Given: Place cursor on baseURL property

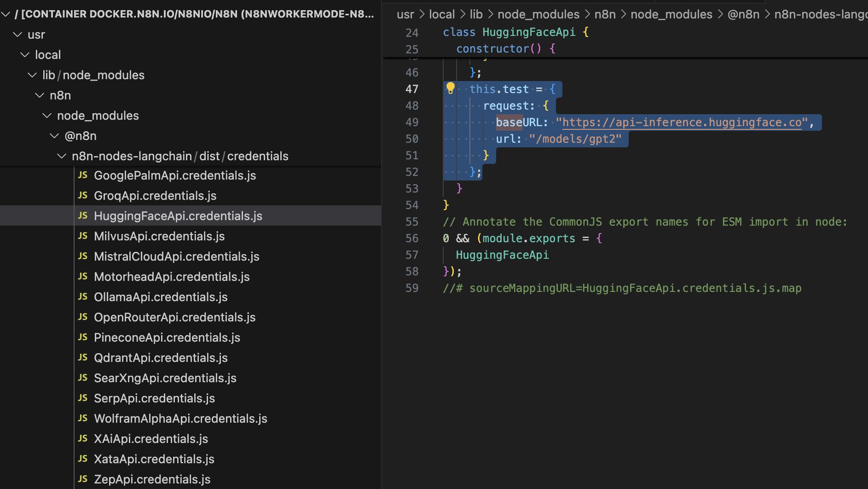Looking at the screenshot, I should click(519, 122).
